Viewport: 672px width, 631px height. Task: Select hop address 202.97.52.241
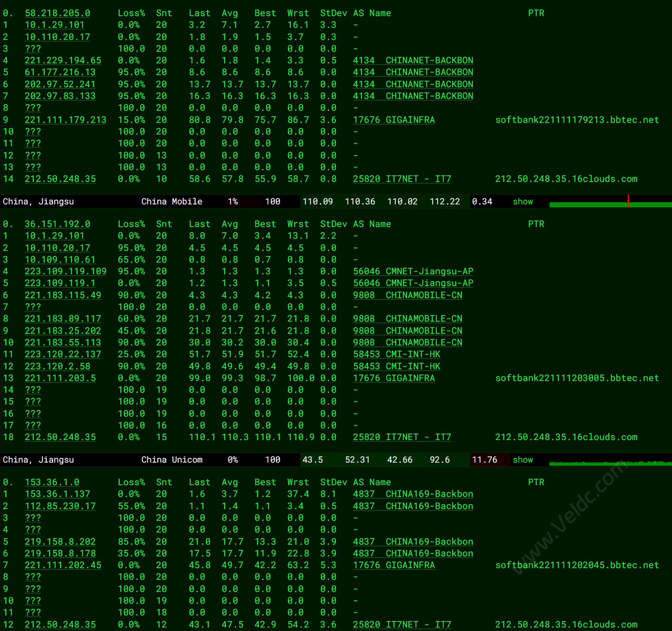[x=60, y=85]
